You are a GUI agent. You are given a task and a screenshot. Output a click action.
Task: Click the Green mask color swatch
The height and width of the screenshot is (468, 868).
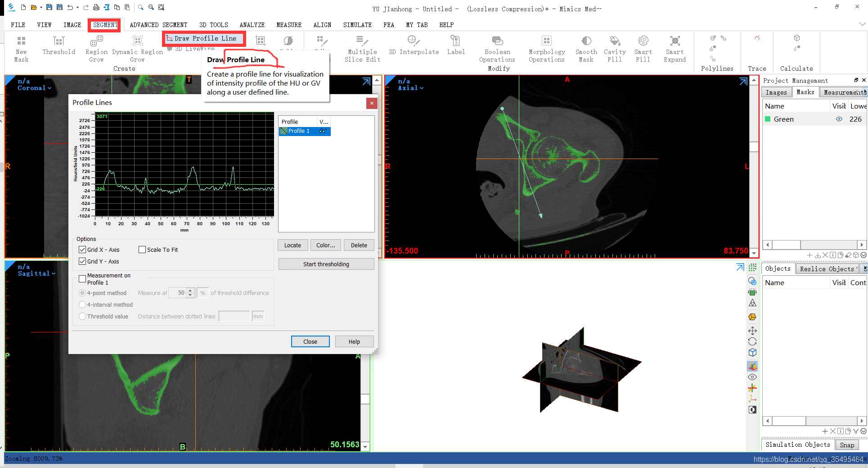tap(768, 119)
